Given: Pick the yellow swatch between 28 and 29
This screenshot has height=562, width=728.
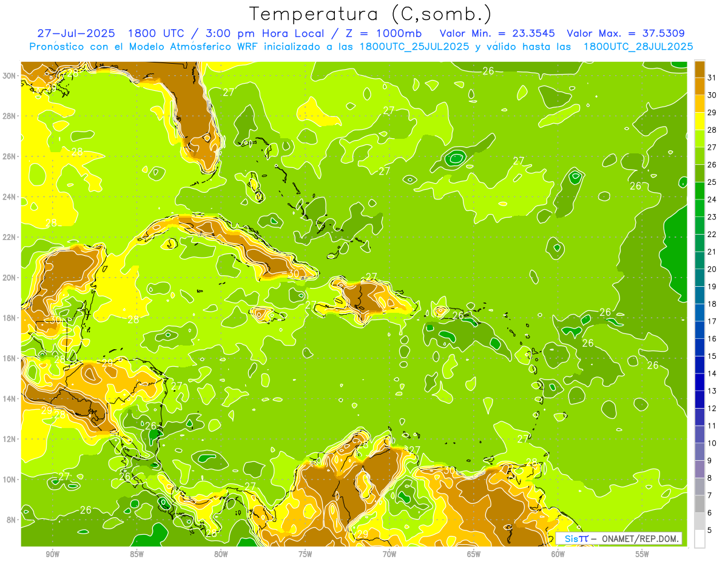Looking at the screenshot, I should click(699, 121).
